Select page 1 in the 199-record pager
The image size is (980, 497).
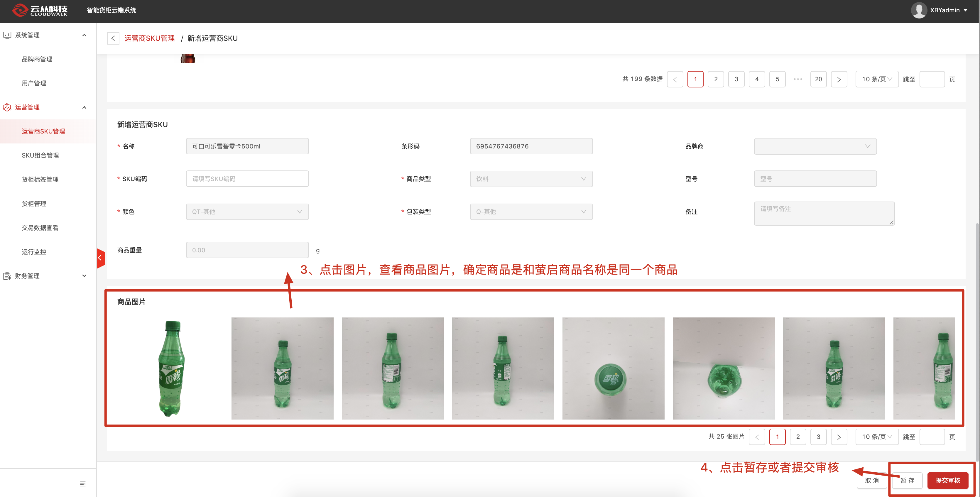(x=695, y=79)
